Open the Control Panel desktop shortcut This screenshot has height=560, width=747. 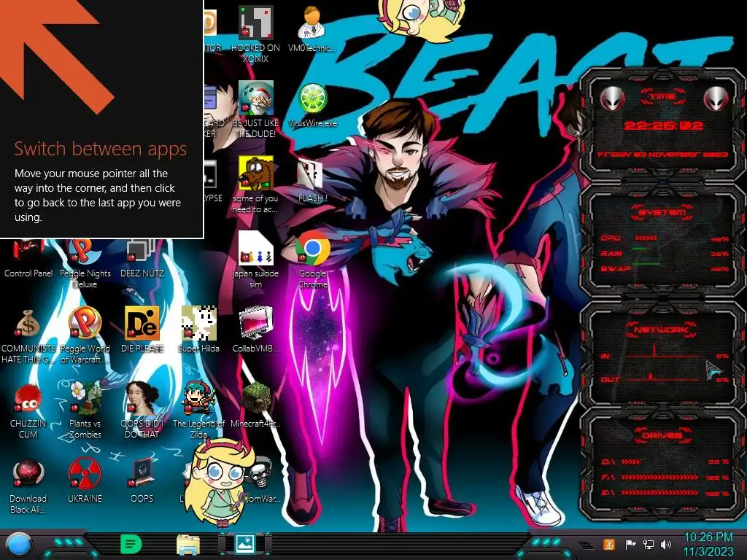pyautogui.click(x=28, y=260)
